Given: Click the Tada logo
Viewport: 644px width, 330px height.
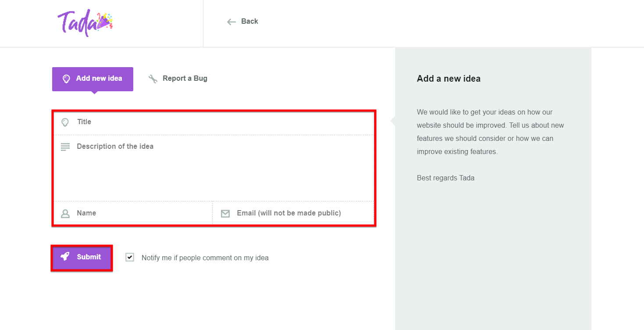Looking at the screenshot, I should [x=85, y=22].
